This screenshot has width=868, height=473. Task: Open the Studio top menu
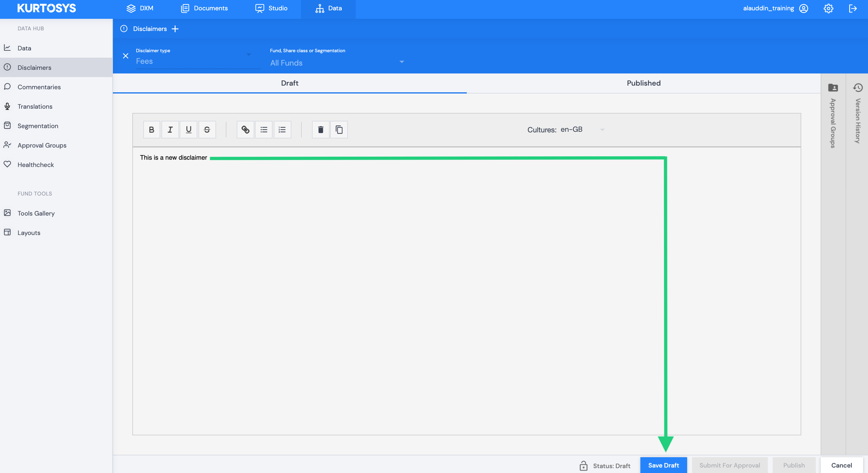(271, 9)
